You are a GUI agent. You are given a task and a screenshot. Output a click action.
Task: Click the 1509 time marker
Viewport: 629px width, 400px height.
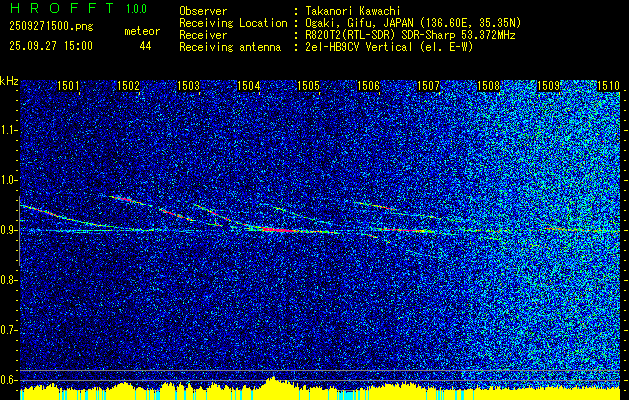point(548,85)
